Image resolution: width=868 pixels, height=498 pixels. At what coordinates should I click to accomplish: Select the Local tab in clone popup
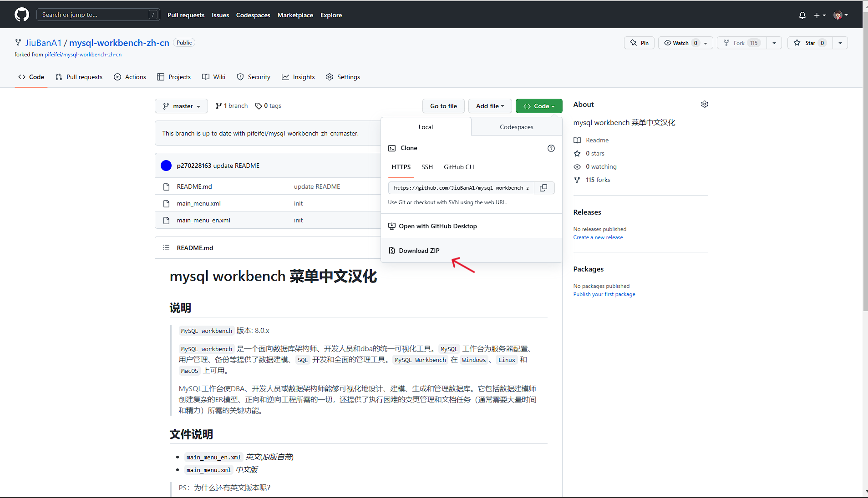pos(426,127)
